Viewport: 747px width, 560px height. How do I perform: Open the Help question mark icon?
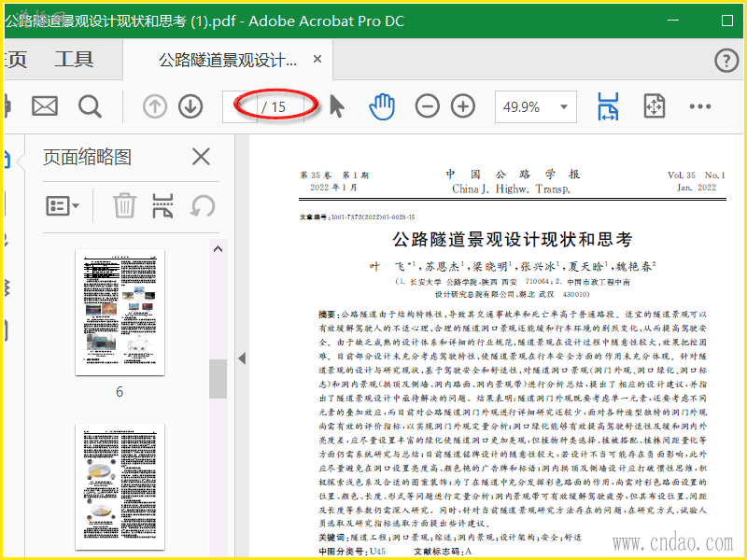[x=726, y=61]
